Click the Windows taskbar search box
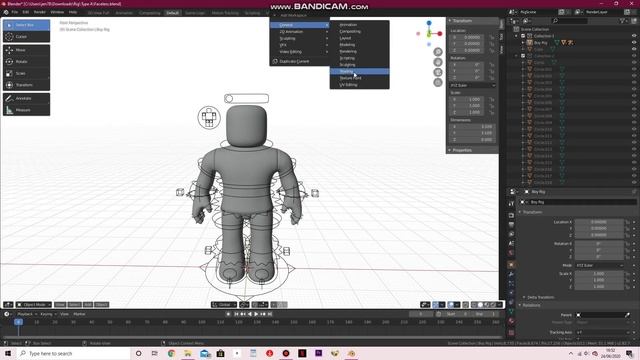 [x=73, y=353]
